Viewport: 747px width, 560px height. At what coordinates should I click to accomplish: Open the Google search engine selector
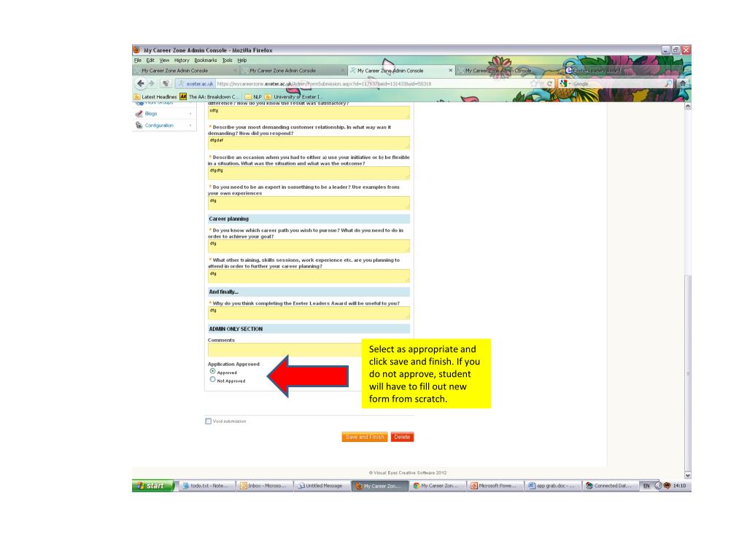565,83
